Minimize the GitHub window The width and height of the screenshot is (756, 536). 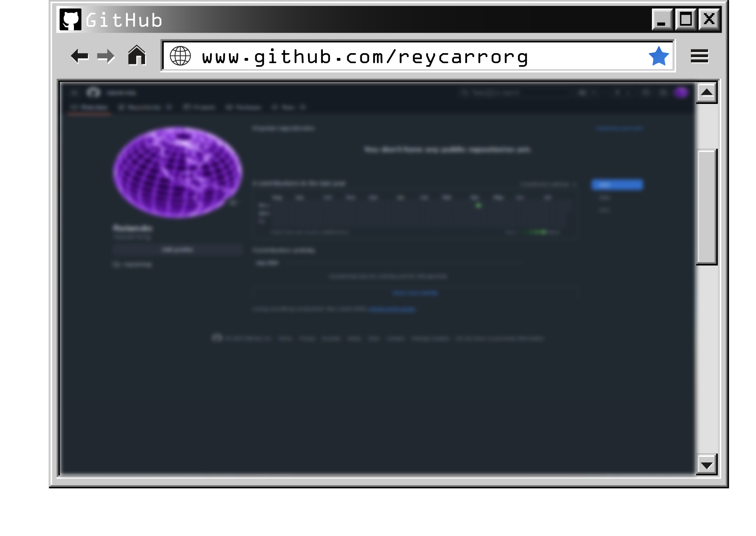662,19
